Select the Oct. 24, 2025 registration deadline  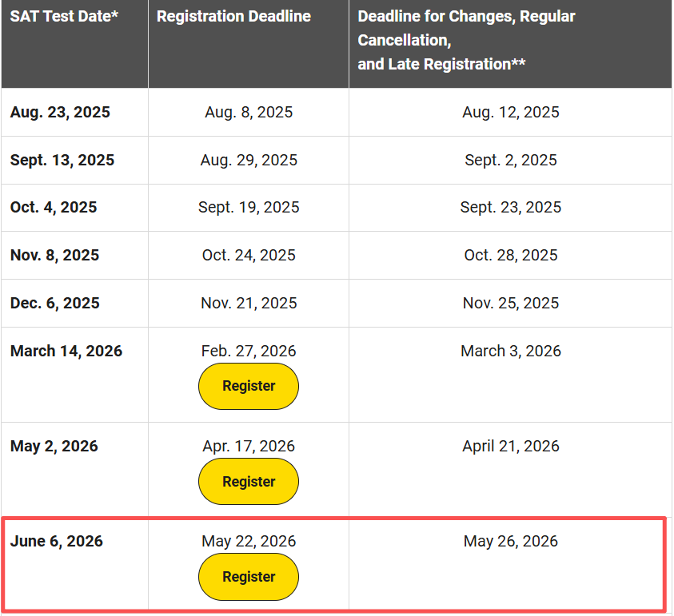(249, 256)
